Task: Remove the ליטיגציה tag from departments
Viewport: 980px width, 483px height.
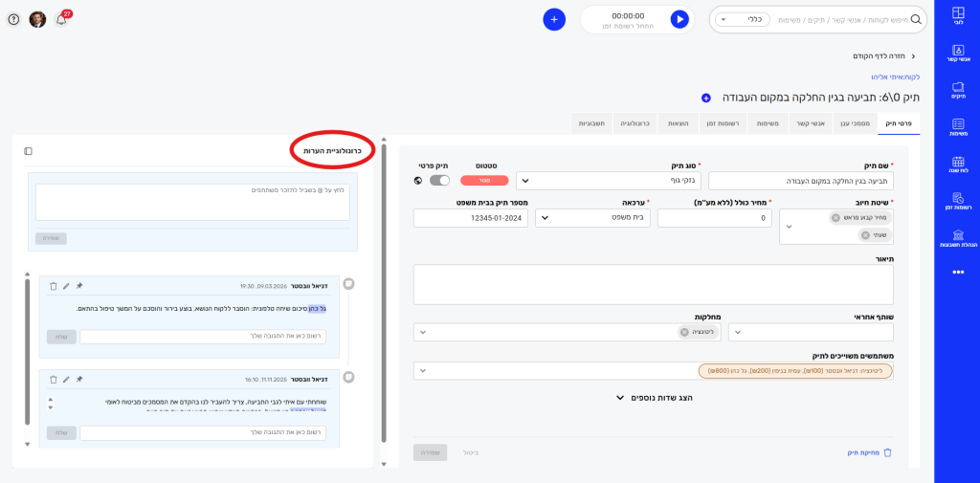Action: click(684, 332)
